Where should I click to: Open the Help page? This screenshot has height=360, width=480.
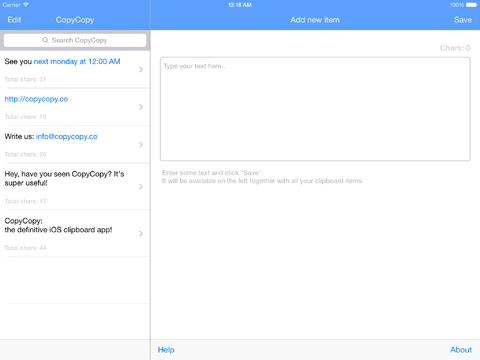[166, 350]
